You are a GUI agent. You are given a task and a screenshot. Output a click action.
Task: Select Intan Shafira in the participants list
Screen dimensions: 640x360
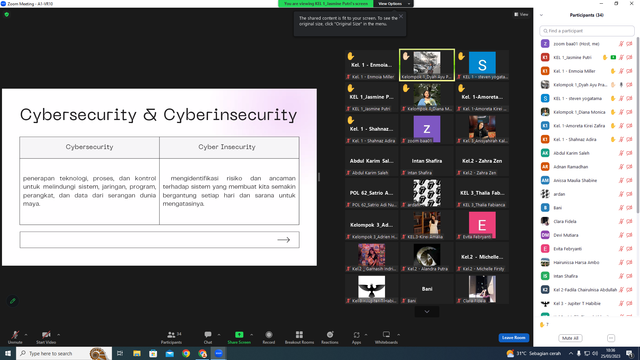coord(587,276)
